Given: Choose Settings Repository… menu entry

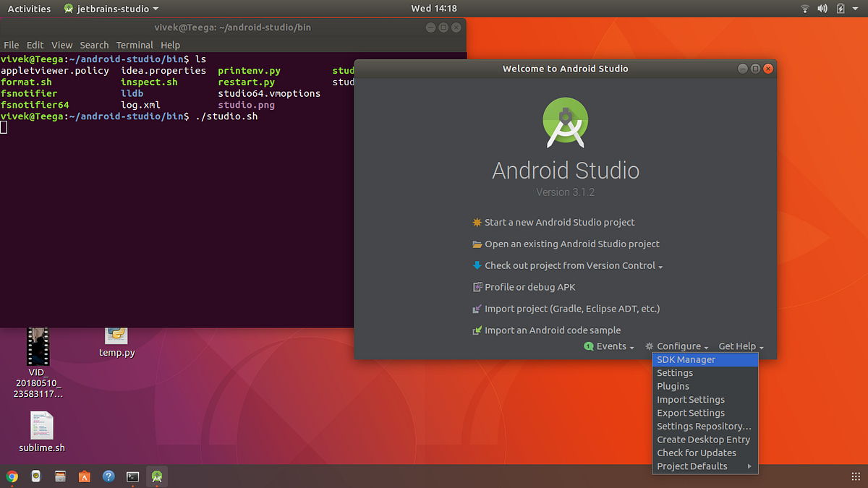Looking at the screenshot, I should [705, 427].
